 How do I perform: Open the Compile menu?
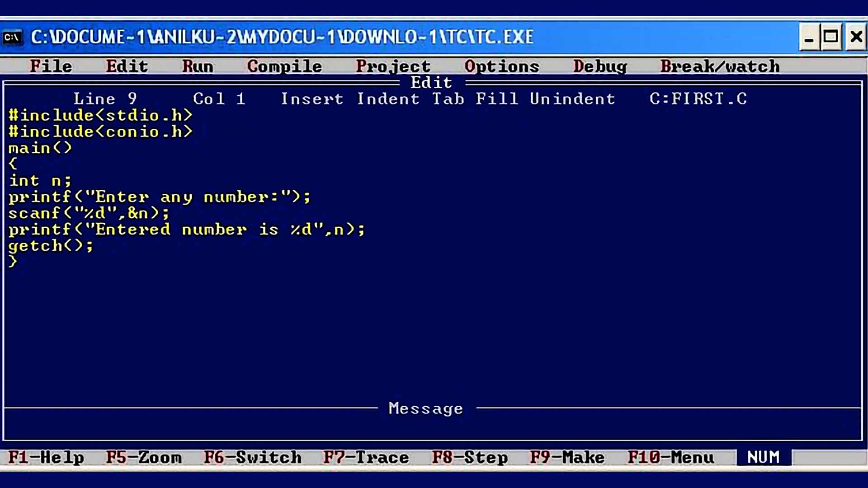coord(285,66)
